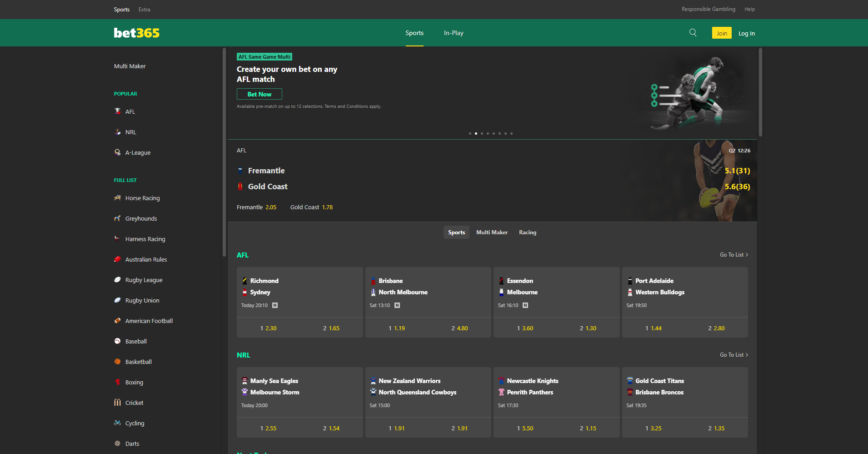This screenshot has height=454, width=868.
Task: Select the Racing tab
Action: point(528,232)
